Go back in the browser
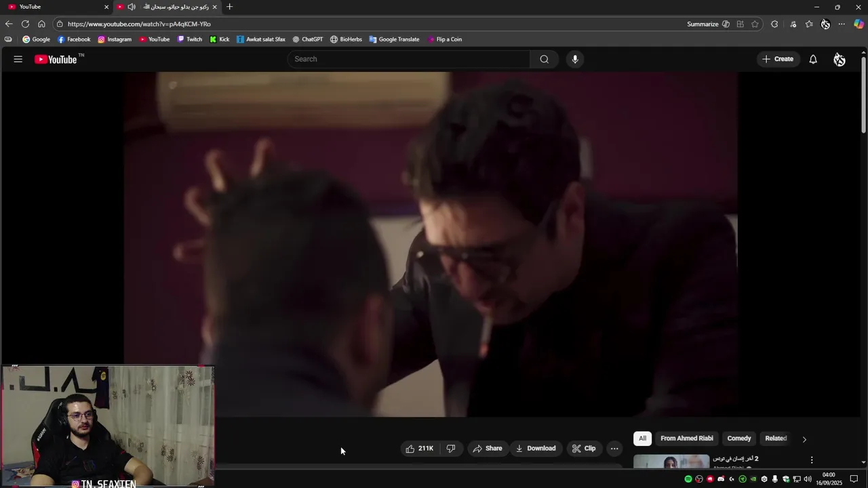The width and height of the screenshot is (868, 488). pyautogui.click(x=9, y=24)
